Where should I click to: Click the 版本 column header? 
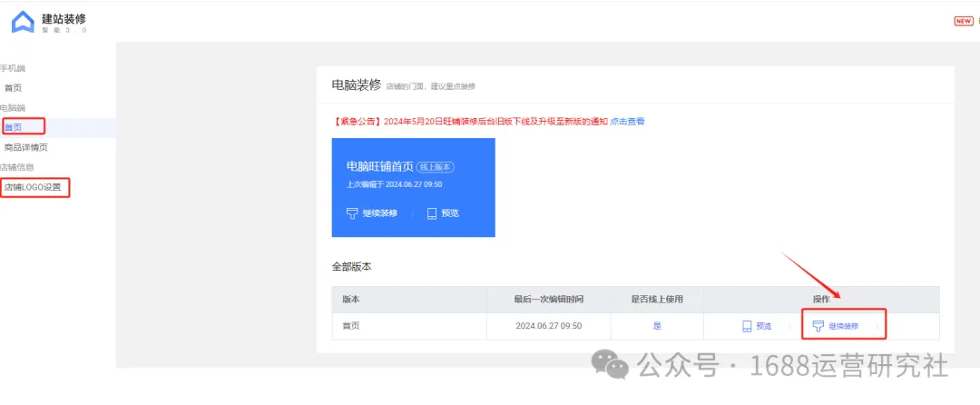click(351, 300)
